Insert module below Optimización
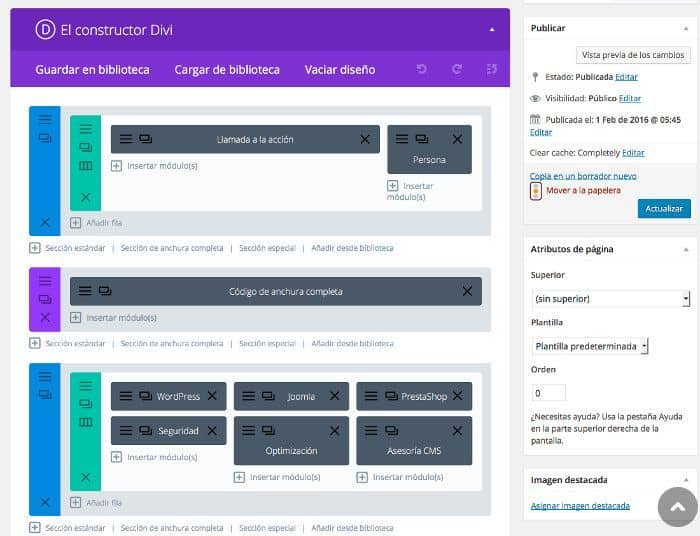This screenshot has width=700, height=536. click(x=277, y=477)
